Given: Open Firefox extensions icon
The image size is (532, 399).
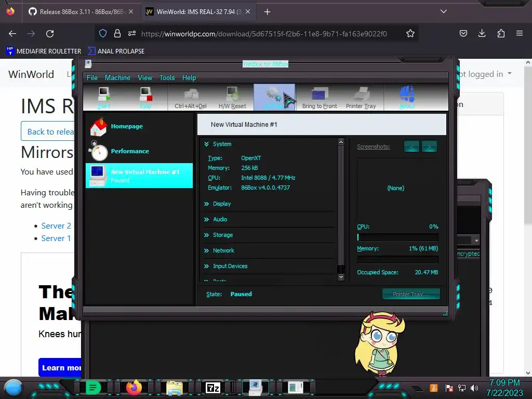Looking at the screenshot, I should 501,33.
